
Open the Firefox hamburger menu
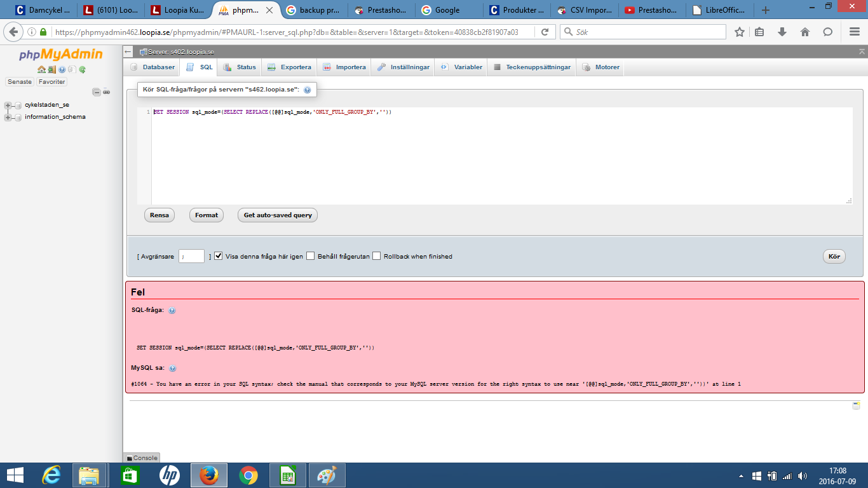[x=855, y=32]
